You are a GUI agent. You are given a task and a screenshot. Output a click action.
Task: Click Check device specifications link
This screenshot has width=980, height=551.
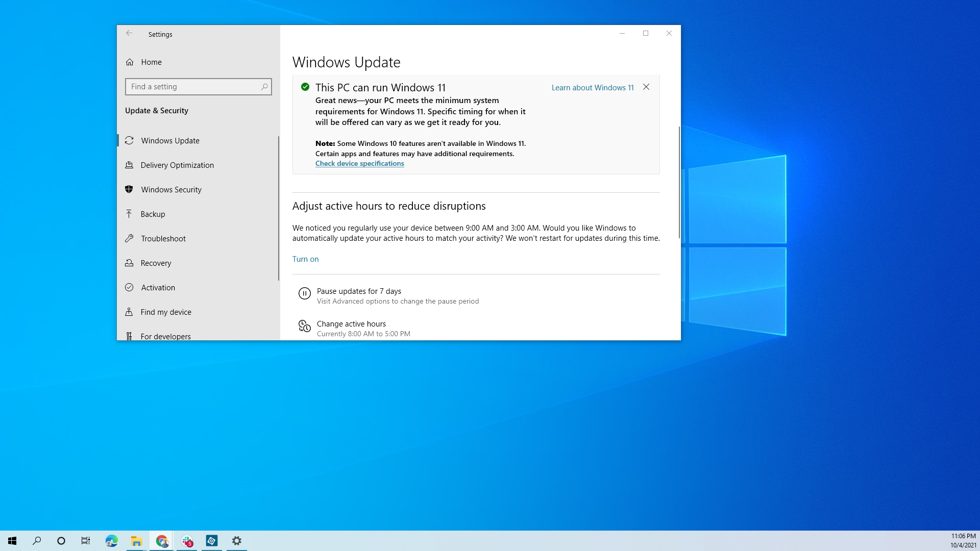[359, 163]
